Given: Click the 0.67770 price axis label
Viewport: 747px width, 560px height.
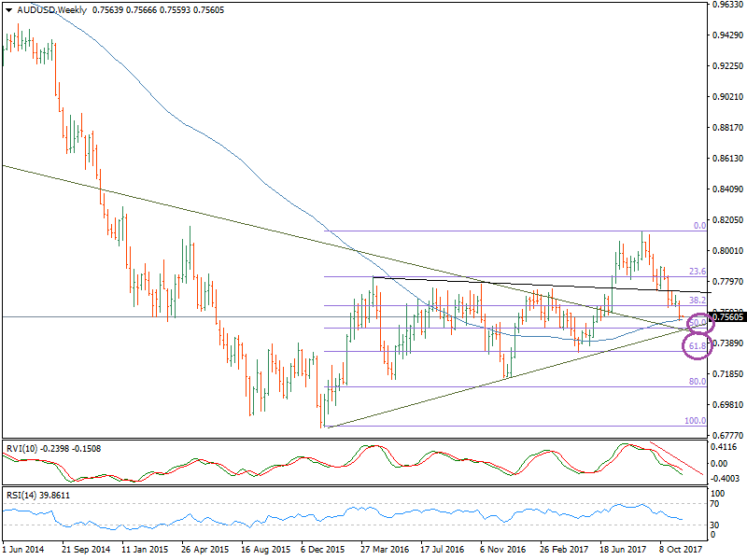Looking at the screenshot, I should [x=728, y=435].
